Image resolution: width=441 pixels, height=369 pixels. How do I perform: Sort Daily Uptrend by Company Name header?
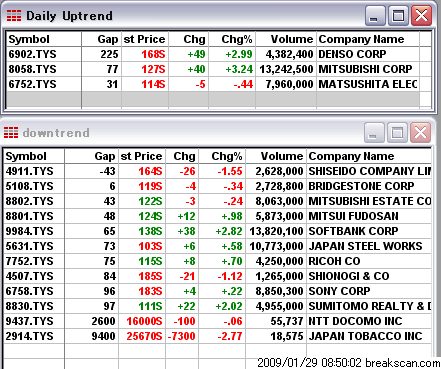click(x=368, y=39)
